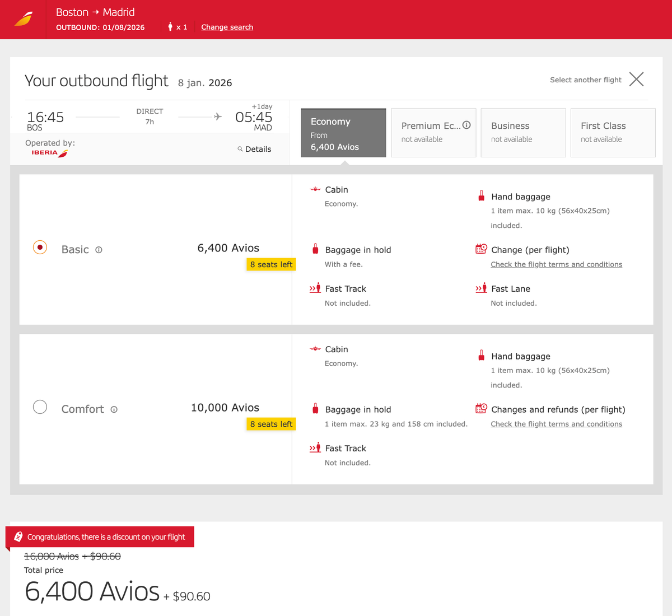
Task: Click the info icon next to Basic
Action: coord(99,250)
